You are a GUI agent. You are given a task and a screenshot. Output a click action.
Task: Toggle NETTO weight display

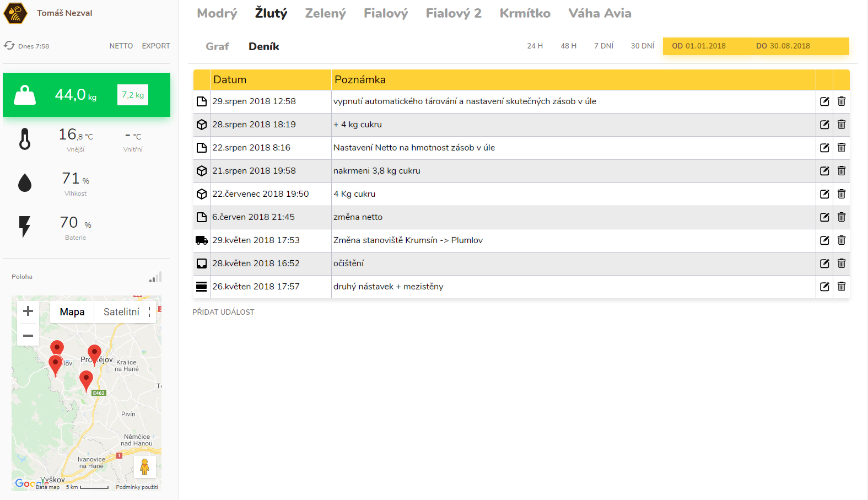[121, 46]
